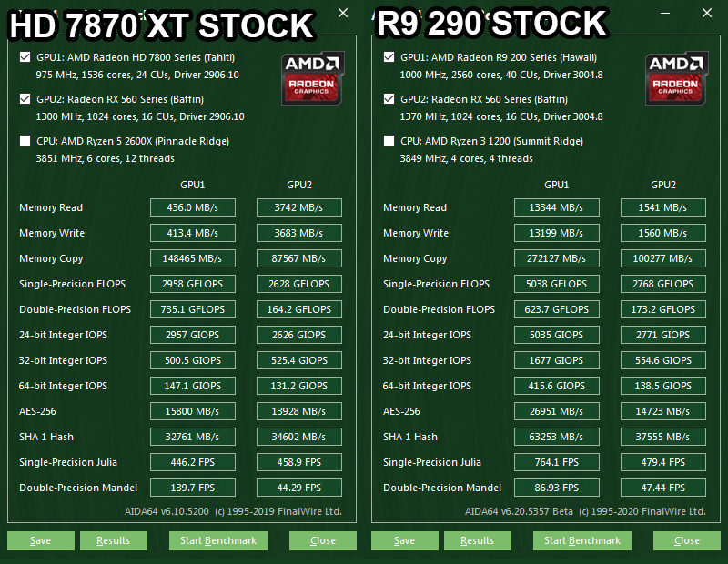The height and width of the screenshot is (564, 728).
Task: Select the 44.29 FPS Mandel result
Action: [x=299, y=488]
